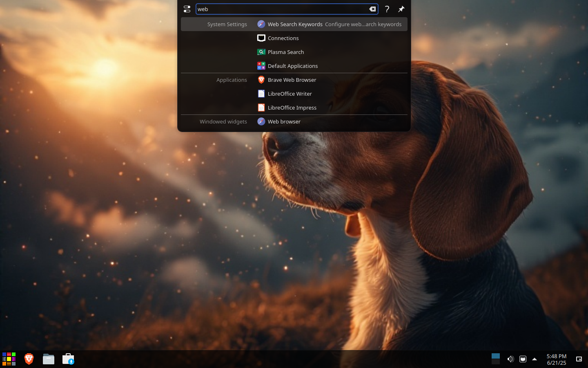Launch Brave Web Browser from results
This screenshot has width=588, height=368.
294,80
